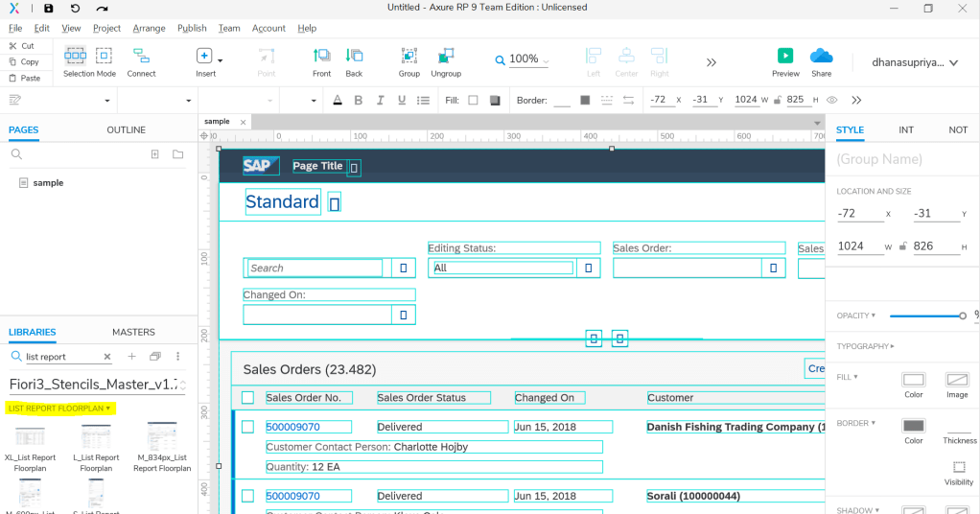
Task: Expand the List Report Floorplan category
Action: (59, 409)
